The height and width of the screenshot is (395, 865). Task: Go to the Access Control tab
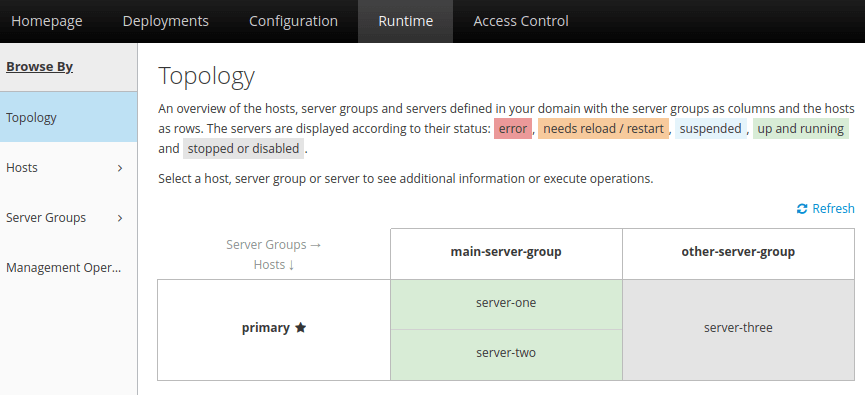coord(521,22)
